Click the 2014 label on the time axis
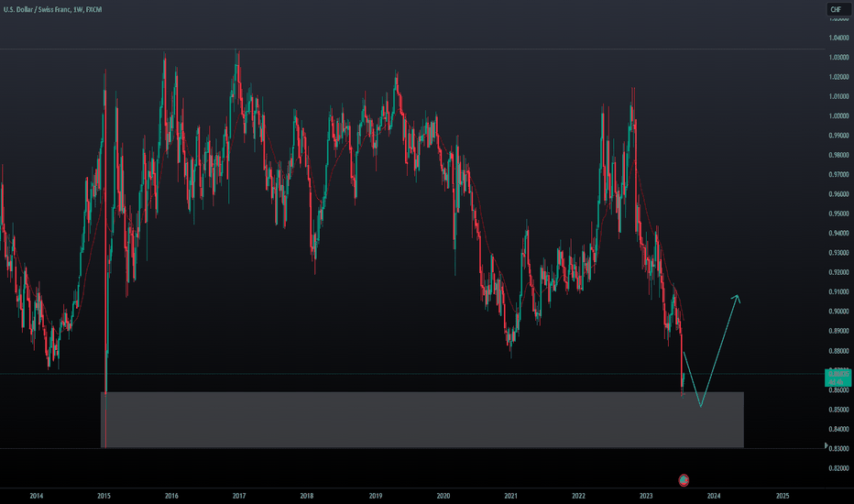Screen dimensions: 854x504 click(37, 496)
